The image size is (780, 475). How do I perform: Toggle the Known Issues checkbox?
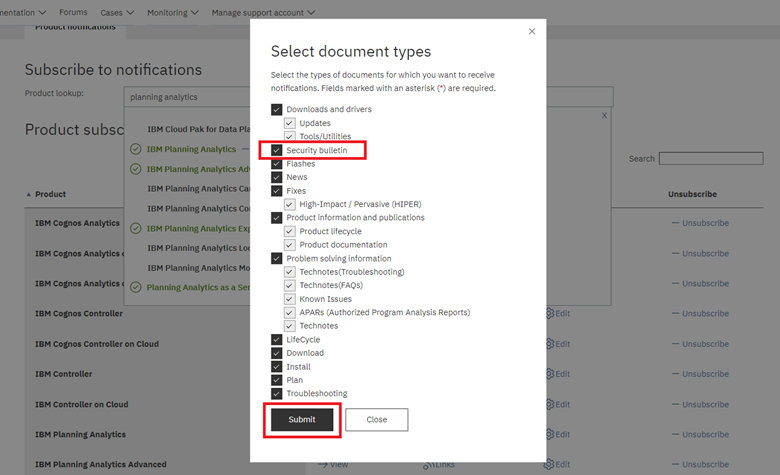click(x=290, y=299)
